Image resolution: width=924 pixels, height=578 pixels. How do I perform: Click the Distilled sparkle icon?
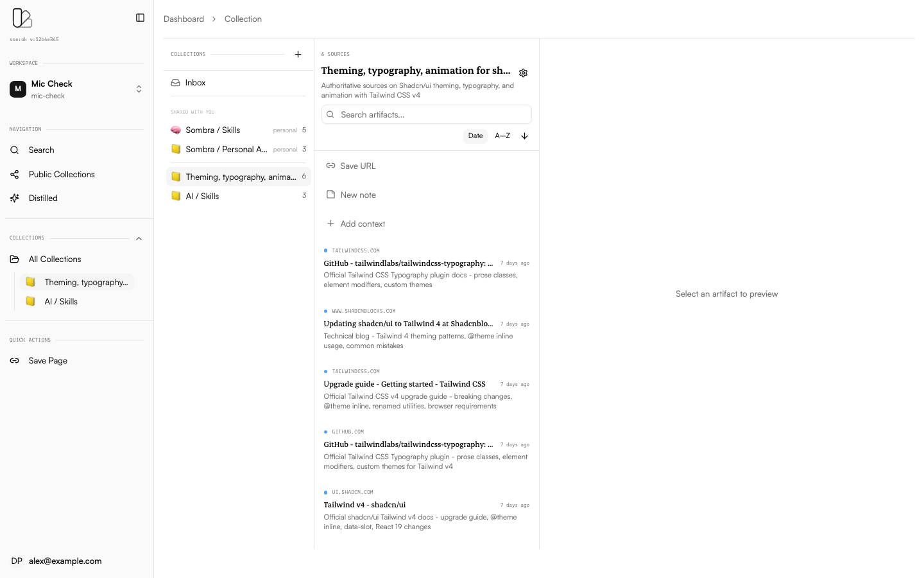pyautogui.click(x=15, y=198)
